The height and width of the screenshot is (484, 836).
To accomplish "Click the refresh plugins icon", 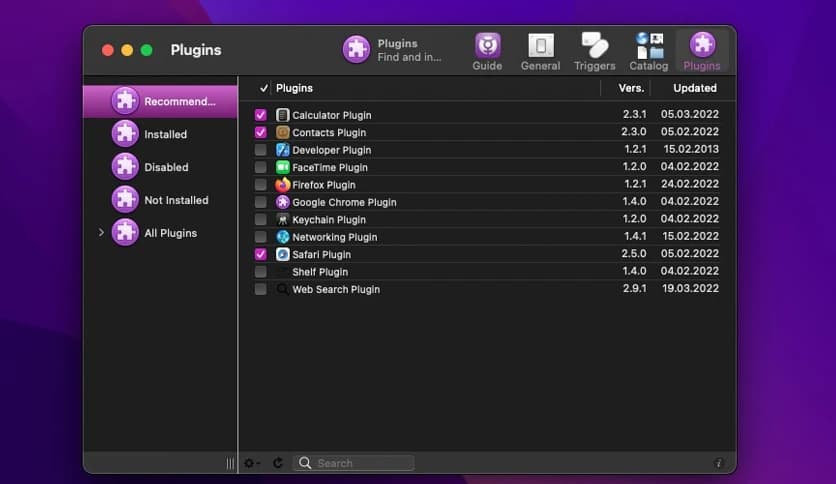I will coord(278,463).
